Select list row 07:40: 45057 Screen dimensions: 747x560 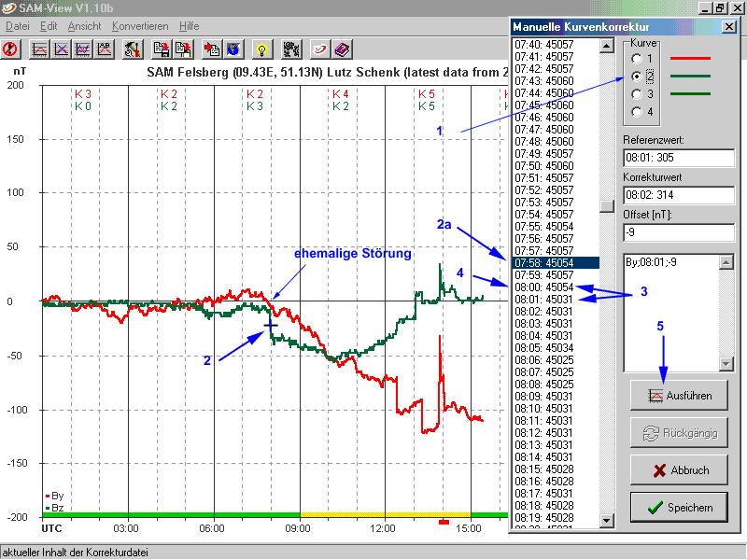pos(556,44)
